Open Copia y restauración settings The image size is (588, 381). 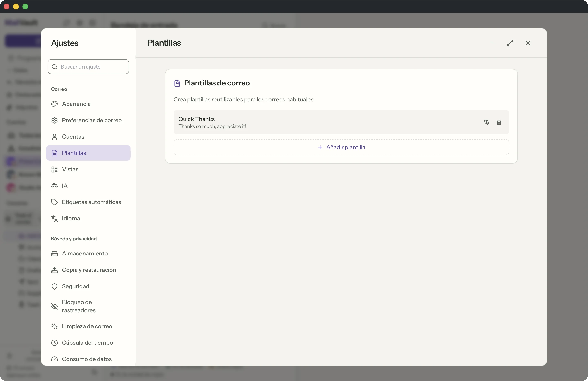click(88, 270)
